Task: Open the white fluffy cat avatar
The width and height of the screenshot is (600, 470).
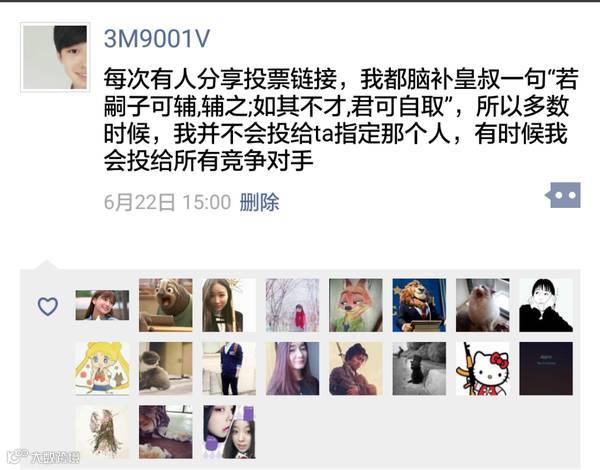Action: pos(483,305)
